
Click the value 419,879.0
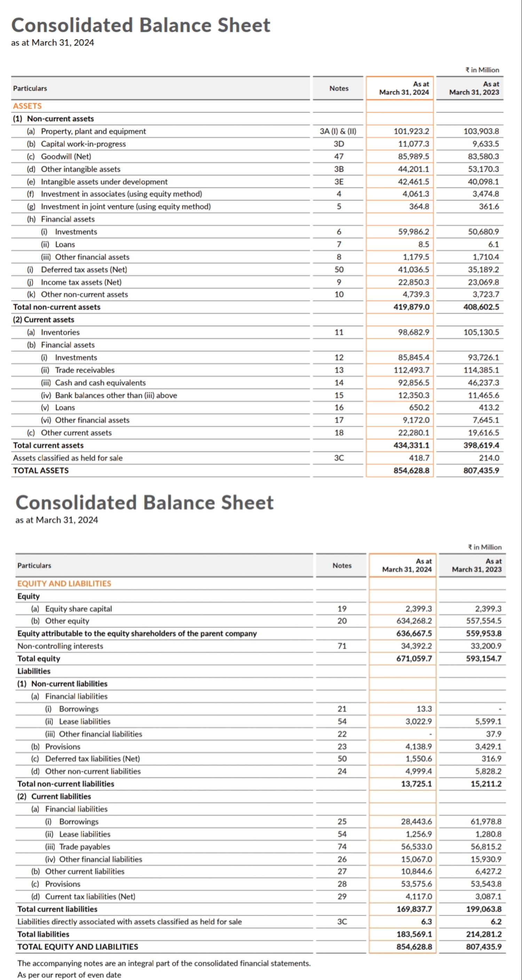[411, 307]
